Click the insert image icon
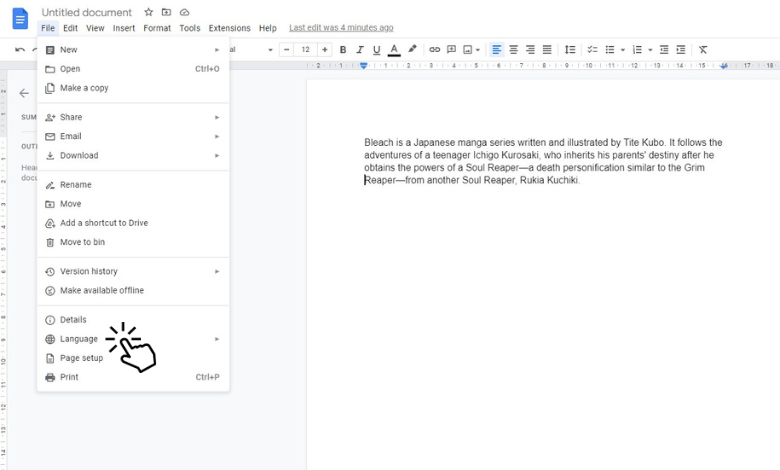This screenshot has height=470, width=780. [x=468, y=50]
